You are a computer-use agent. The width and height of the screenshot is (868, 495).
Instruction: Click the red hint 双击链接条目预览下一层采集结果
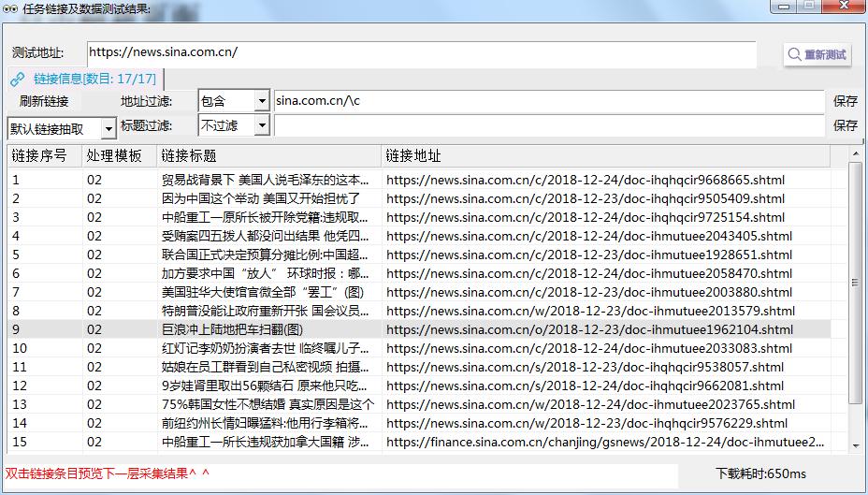108,473
